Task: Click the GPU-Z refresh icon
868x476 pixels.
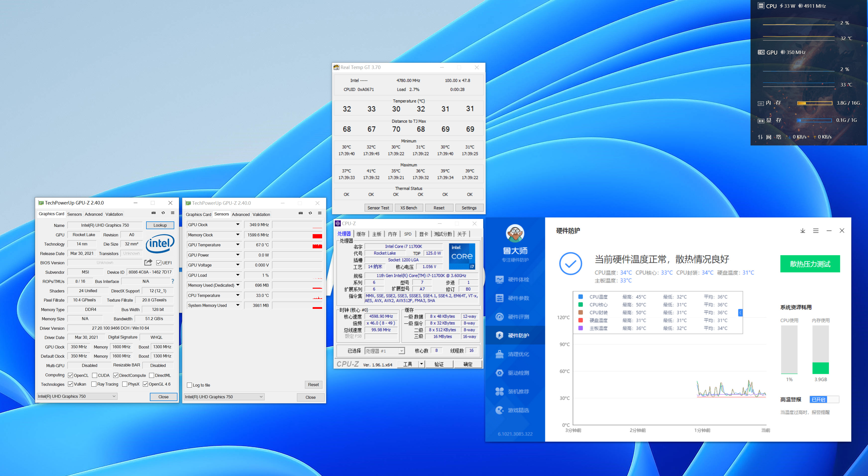Action: (163, 213)
